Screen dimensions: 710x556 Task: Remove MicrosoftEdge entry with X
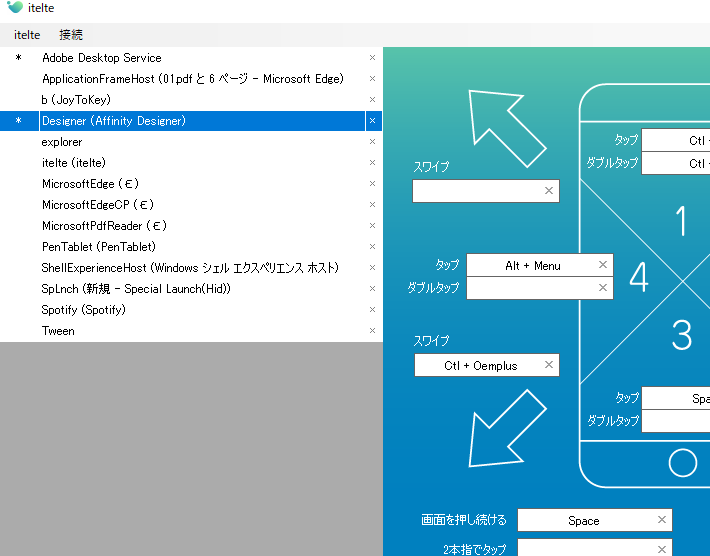pyautogui.click(x=372, y=184)
